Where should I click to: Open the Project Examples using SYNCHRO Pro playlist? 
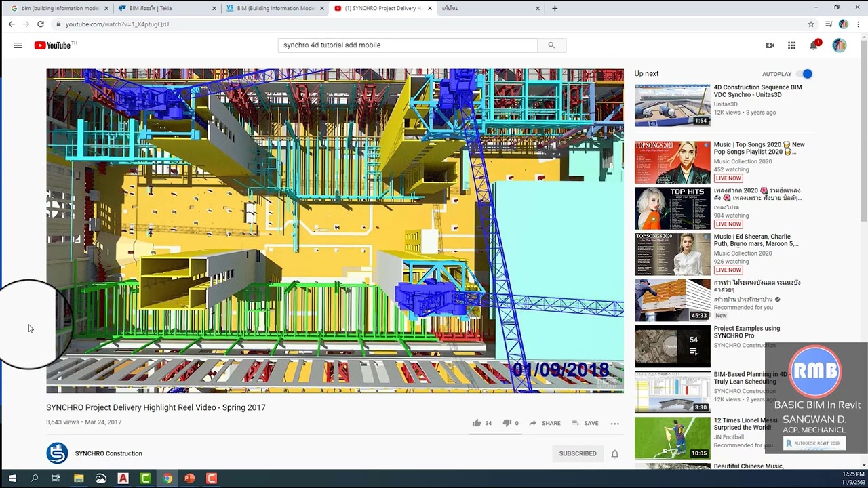tap(672, 346)
